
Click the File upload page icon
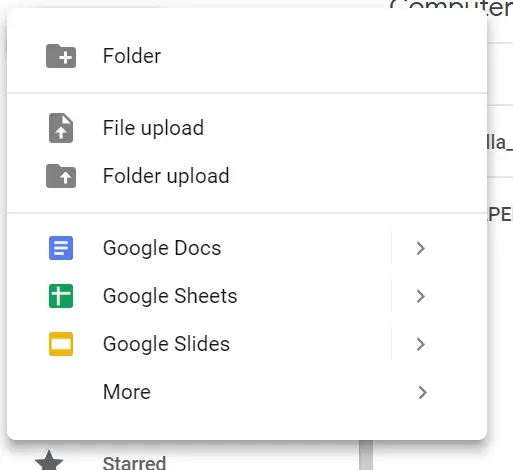(61, 128)
